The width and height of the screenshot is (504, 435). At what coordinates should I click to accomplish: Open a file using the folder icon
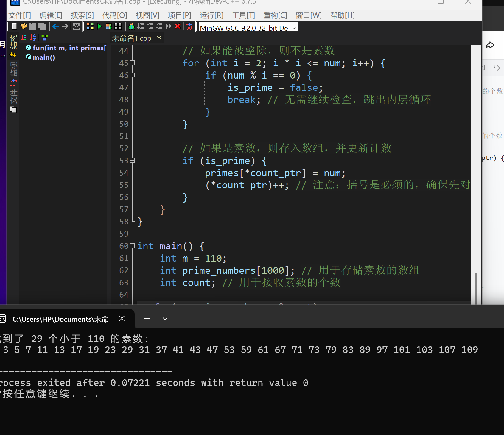[24, 26]
